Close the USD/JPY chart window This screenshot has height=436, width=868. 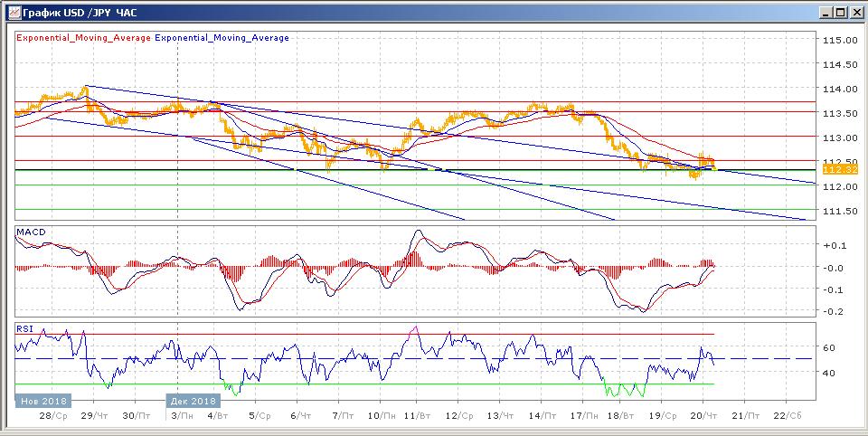(x=856, y=12)
